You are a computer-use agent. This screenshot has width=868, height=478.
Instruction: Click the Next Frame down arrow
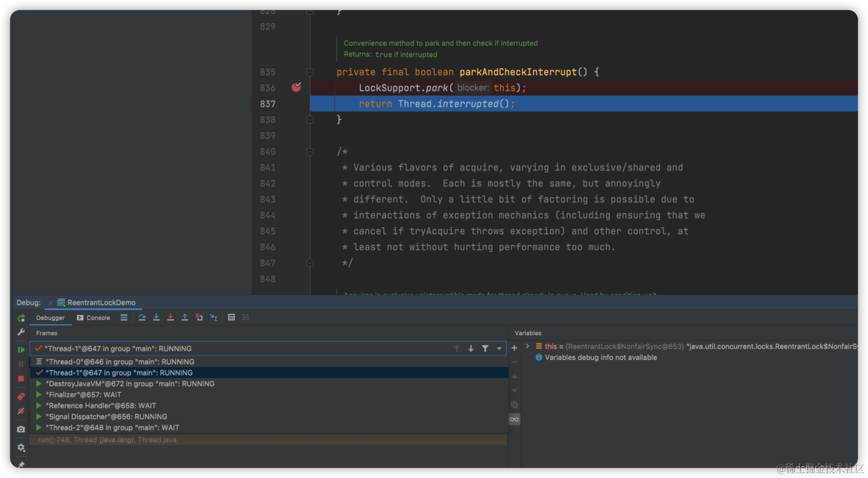[471, 348]
